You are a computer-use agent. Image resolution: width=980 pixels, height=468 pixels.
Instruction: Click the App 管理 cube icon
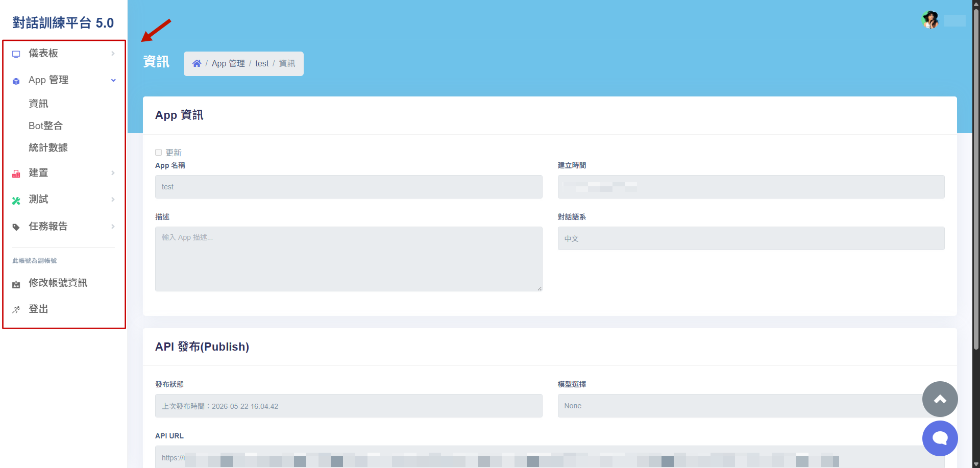pyautogui.click(x=16, y=81)
